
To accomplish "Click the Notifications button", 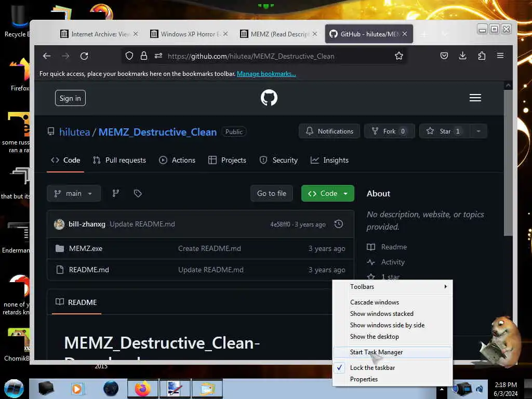I will click(x=329, y=131).
